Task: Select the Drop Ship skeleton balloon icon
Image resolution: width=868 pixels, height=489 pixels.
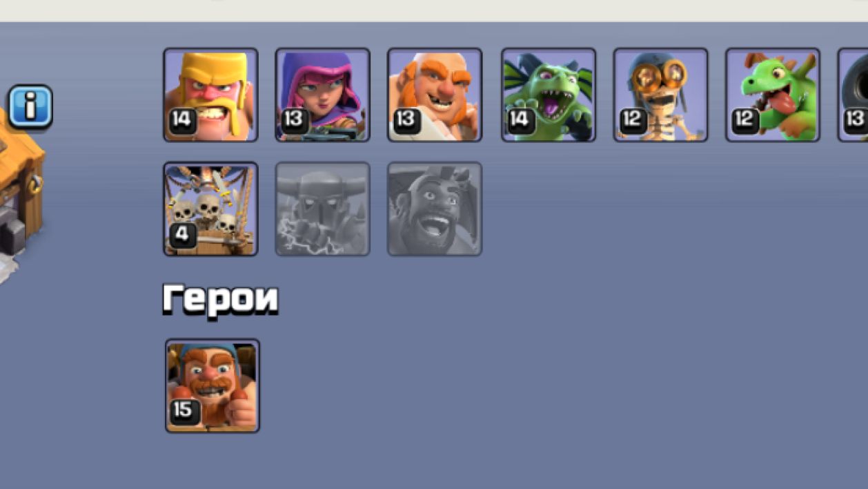Action: point(210,209)
